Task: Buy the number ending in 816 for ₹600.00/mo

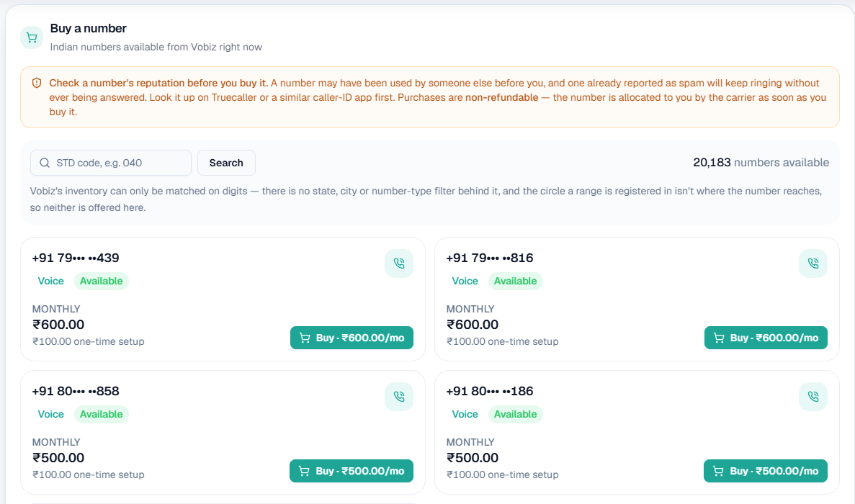Action: point(766,338)
